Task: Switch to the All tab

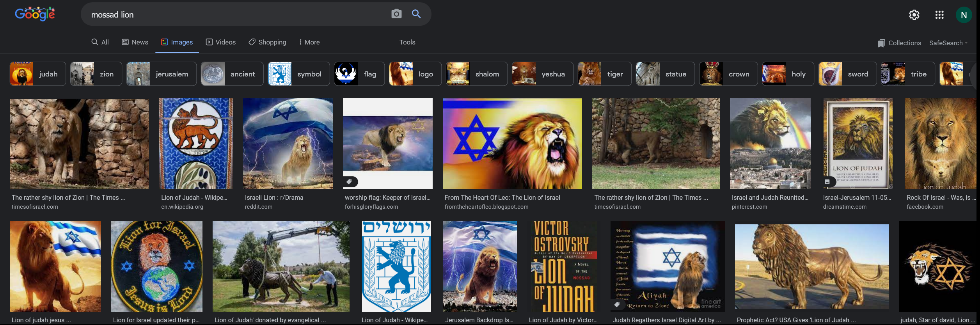Action: [x=100, y=42]
